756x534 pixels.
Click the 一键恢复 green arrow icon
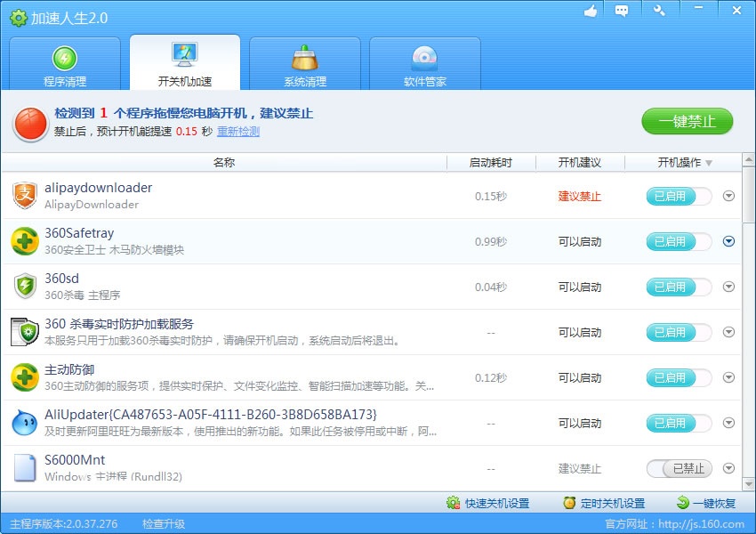(683, 503)
